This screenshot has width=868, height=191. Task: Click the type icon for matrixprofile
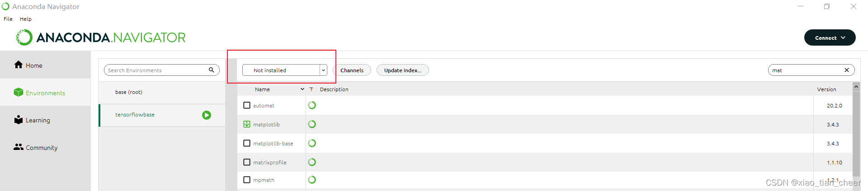point(312,162)
